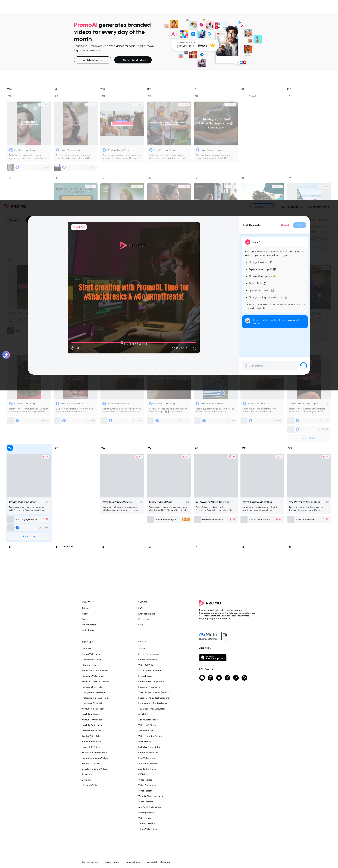
Task: Open the video in fullscreen mode
Action: pos(195,348)
